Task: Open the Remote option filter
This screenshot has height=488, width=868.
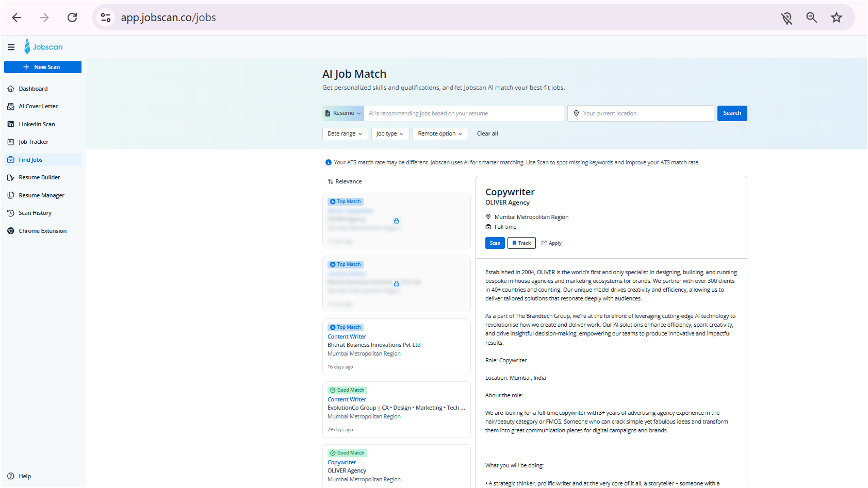Action: (440, 134)
